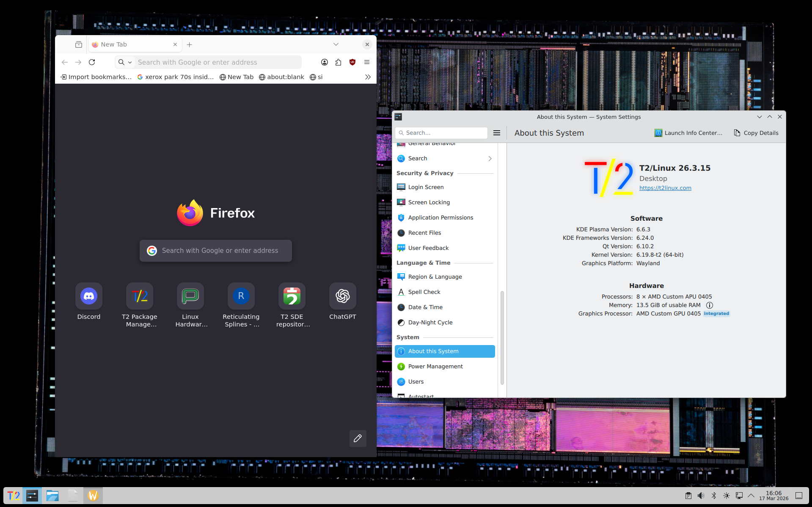Expand the Search settings chevron
The height and width of the screenshot is (507, 812).
pyautogui.click(x=490, y=159)
